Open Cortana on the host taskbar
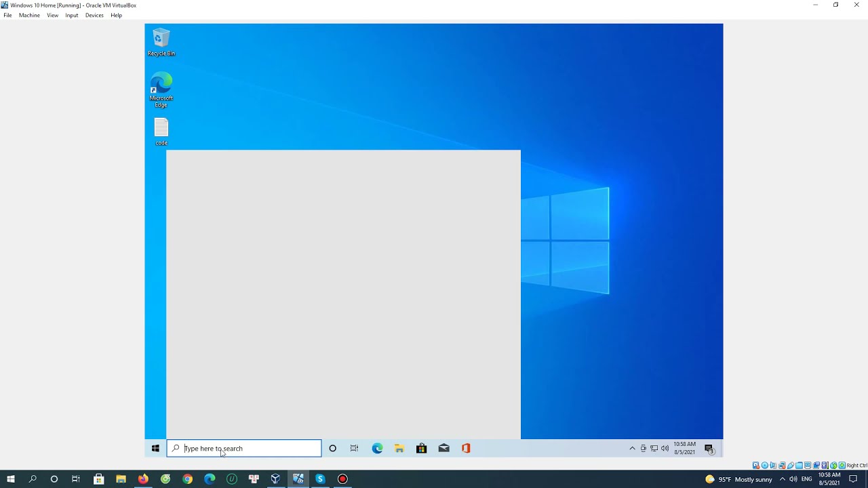868x488 pixels. click(54, 479)
